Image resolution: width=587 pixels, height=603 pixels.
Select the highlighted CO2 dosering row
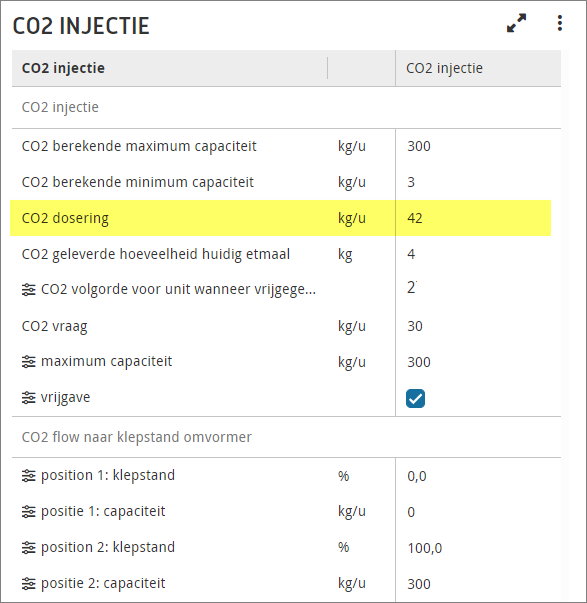click(x=280, y=218)
